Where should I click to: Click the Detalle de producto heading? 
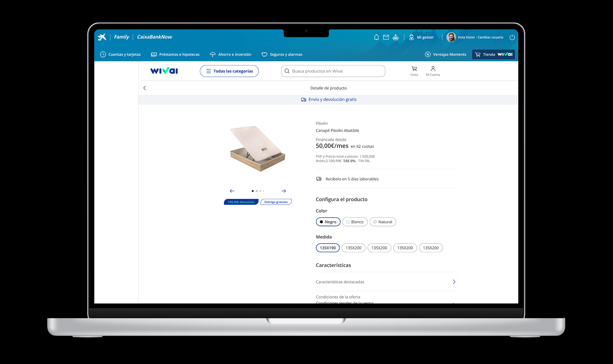(x=329, y=88)
